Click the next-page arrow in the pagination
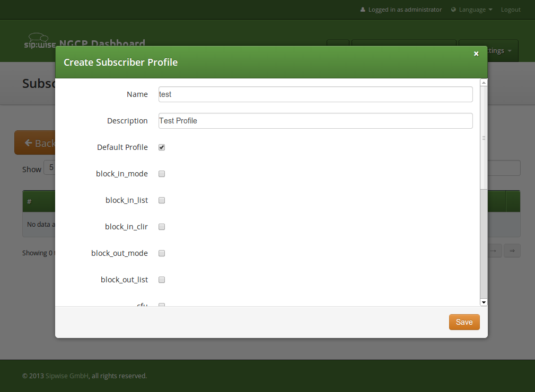This screenshot has width=535, height=392. click(493, 251)
